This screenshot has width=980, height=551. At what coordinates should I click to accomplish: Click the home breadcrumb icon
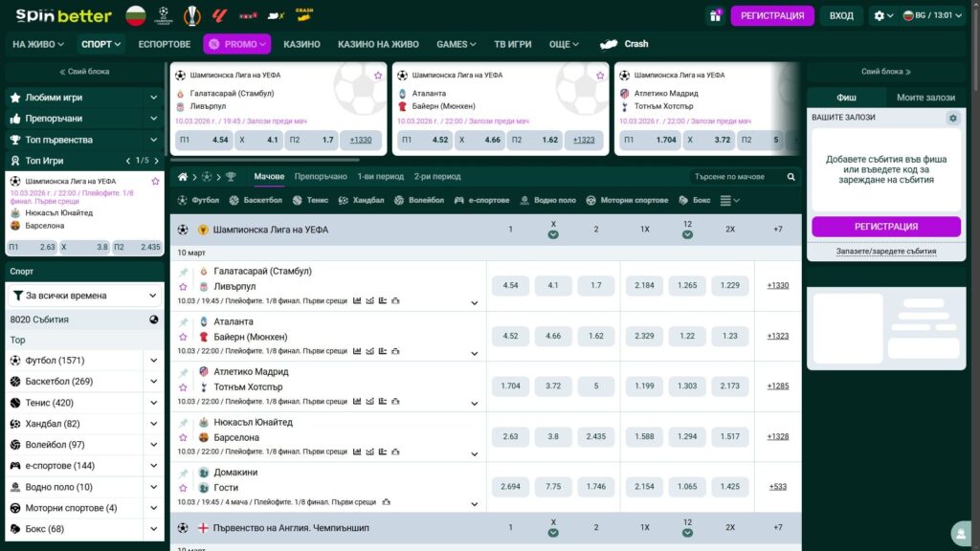[184, 177]
